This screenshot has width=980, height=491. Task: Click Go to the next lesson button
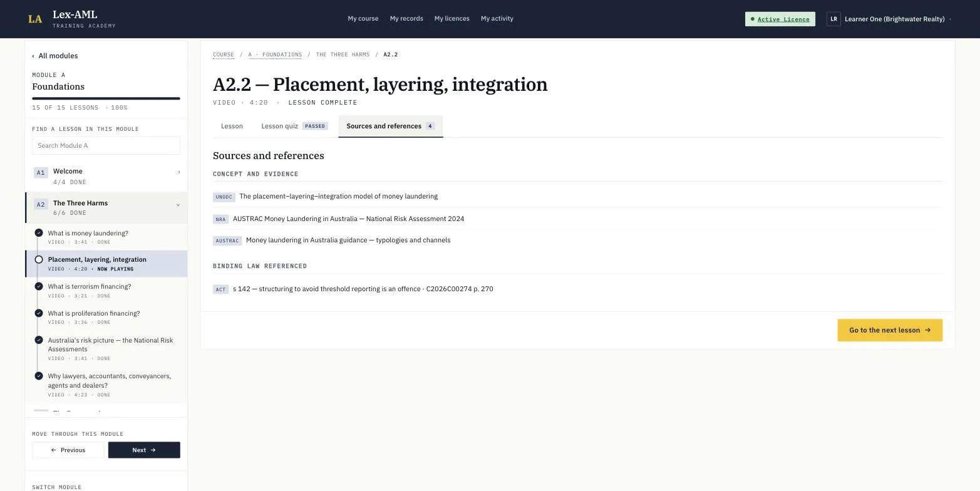(x=890, y=330)
